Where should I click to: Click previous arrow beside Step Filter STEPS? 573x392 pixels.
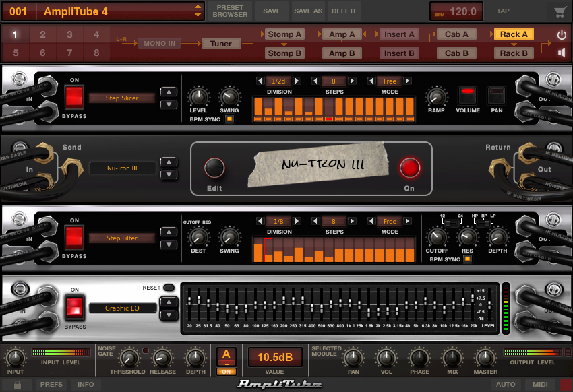click(x=315, y=221)
